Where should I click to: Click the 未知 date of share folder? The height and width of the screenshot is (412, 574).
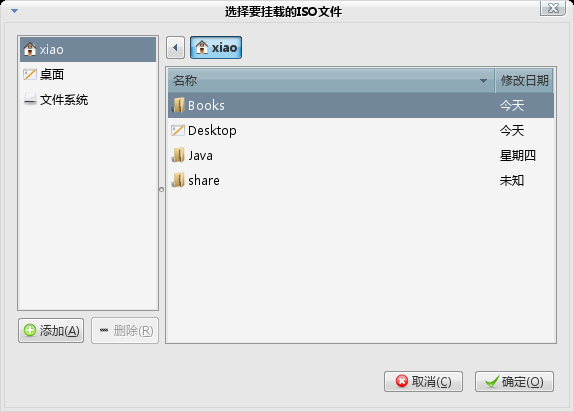coord(512,180)
